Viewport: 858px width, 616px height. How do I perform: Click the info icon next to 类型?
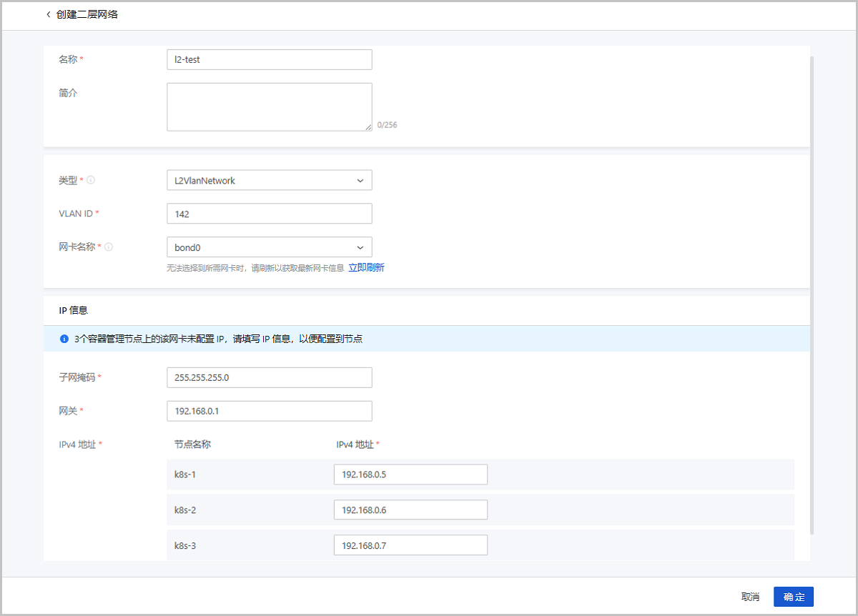[x=91, y=181]
